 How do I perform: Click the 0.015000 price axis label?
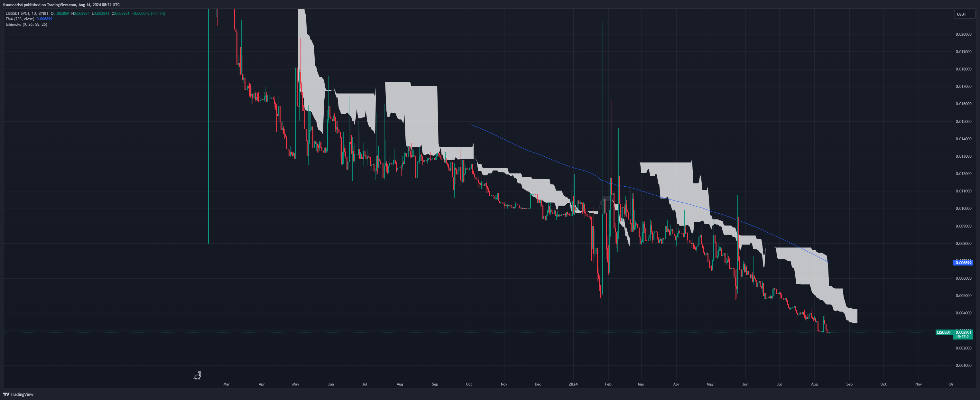tap(963, 121)
